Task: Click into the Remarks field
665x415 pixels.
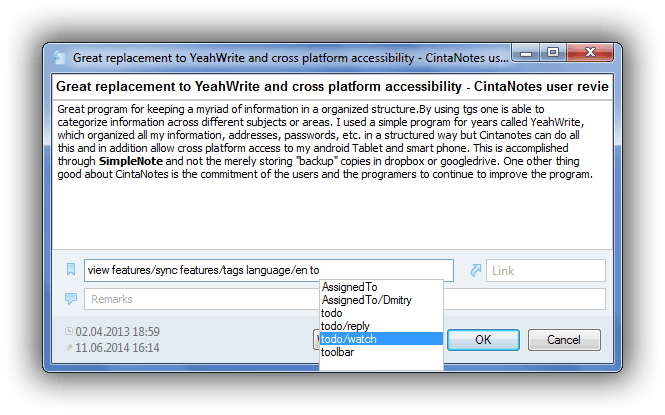Action: tap(201, 299)
